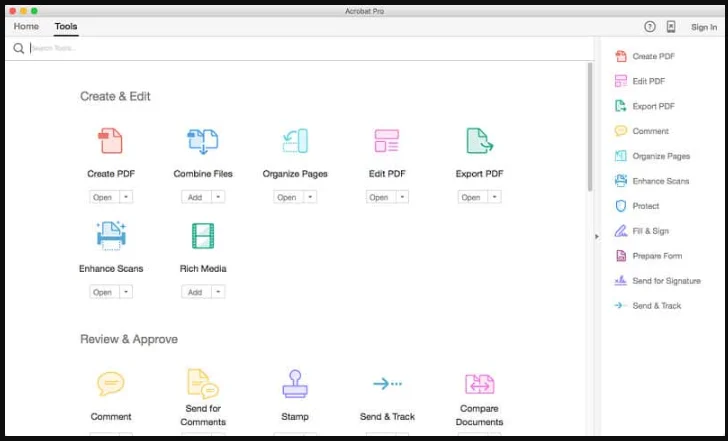Click the Create & Edit section heading
Image resolution: width=728 pixels, height=441 pixels.
click(x=115, y=97)
